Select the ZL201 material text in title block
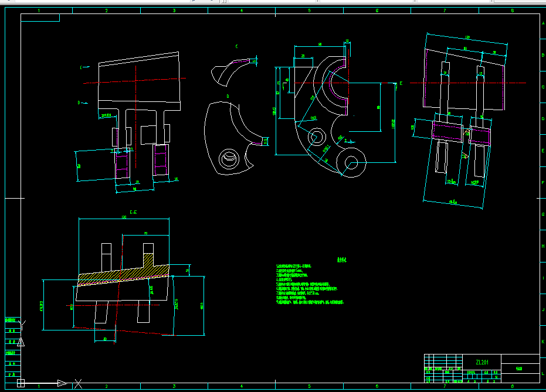 pos(482,362)
